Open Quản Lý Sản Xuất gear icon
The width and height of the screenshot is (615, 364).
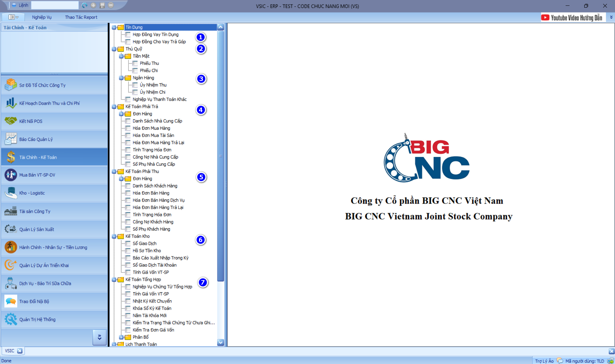click(x=11, y=229)
